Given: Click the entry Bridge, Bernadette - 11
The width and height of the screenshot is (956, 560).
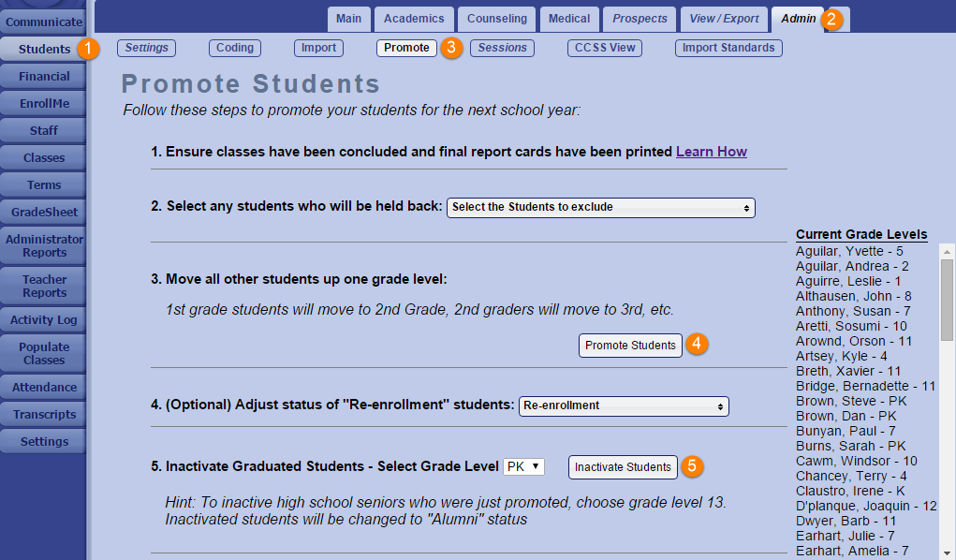Looking at the screenshot, I should pyautogui.click(x=865, y=386).
